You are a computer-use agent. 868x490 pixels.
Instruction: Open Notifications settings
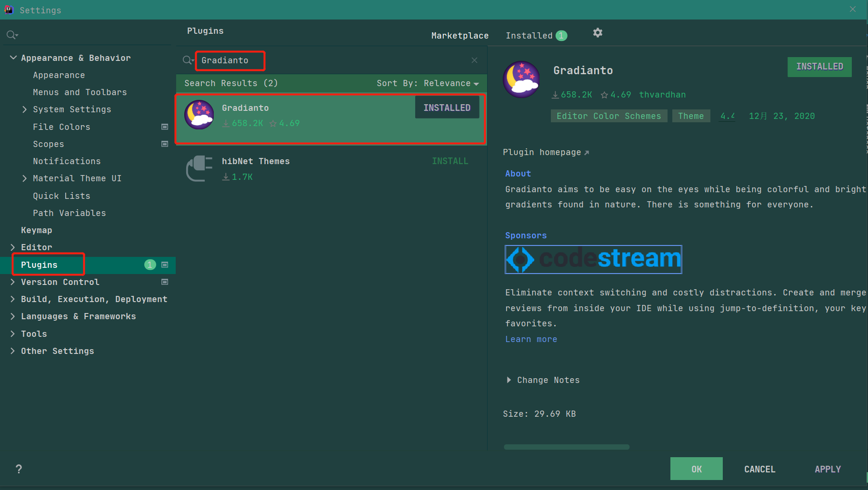click(x=67, y=161)
